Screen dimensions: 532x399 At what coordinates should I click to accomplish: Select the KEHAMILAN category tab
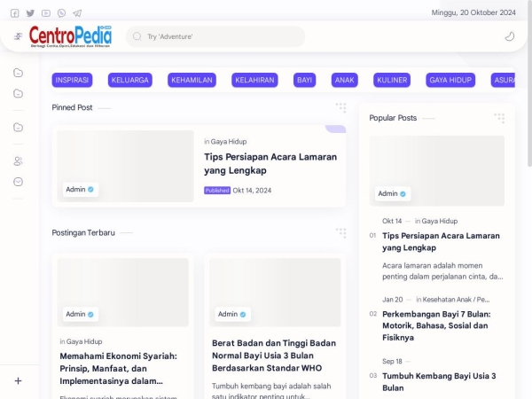pos(192,80)
